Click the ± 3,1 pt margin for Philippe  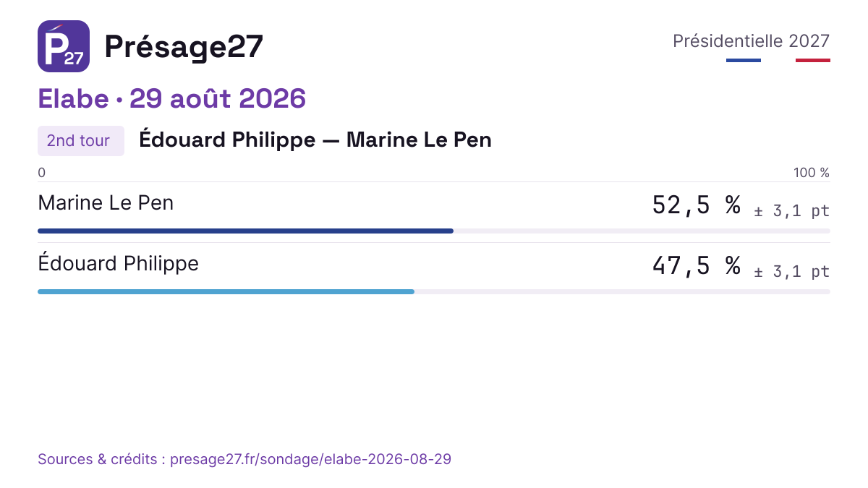pyautogui.click(x=792, y=273)
